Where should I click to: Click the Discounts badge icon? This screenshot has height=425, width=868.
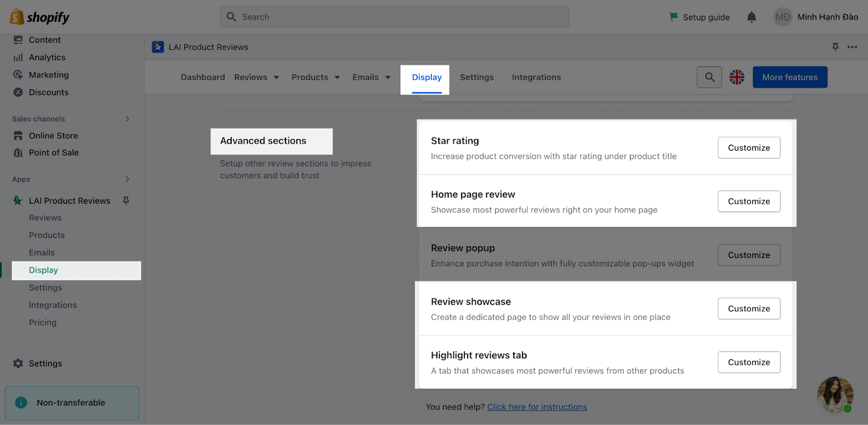tap(18, 92)
